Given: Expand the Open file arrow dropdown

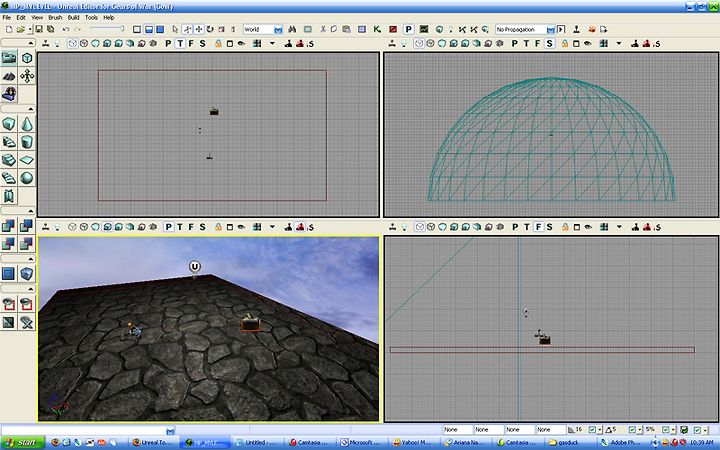Looking at the screenshot, I should click(x=30, y=29).
